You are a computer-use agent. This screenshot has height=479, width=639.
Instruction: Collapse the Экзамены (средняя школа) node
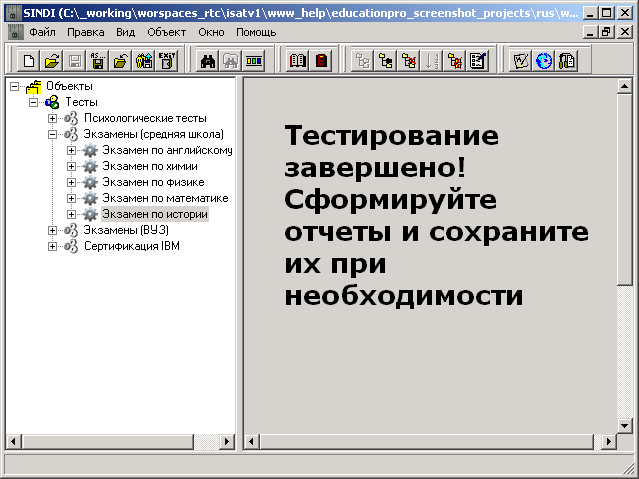click(53, 134)
